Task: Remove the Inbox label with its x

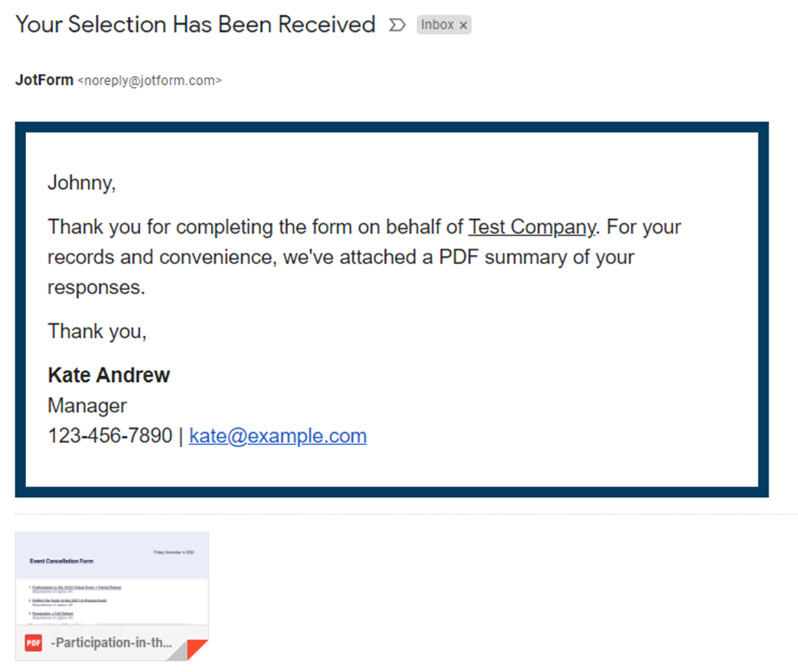Action: pos(463,26)
